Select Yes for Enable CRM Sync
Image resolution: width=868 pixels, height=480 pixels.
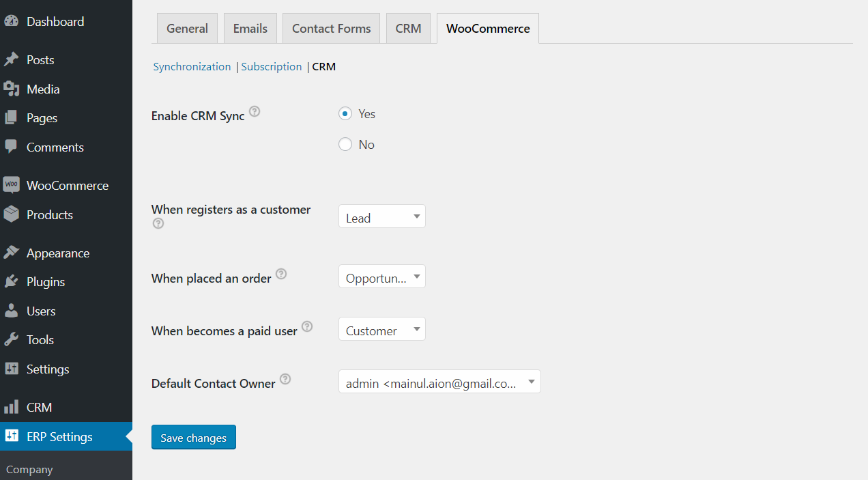(x=345, y=114)
